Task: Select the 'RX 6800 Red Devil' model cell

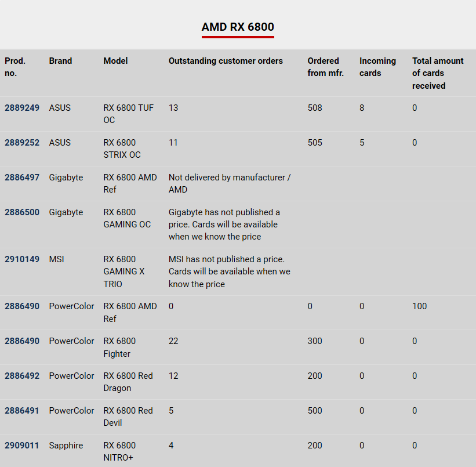Action: (x=128, y=417)
